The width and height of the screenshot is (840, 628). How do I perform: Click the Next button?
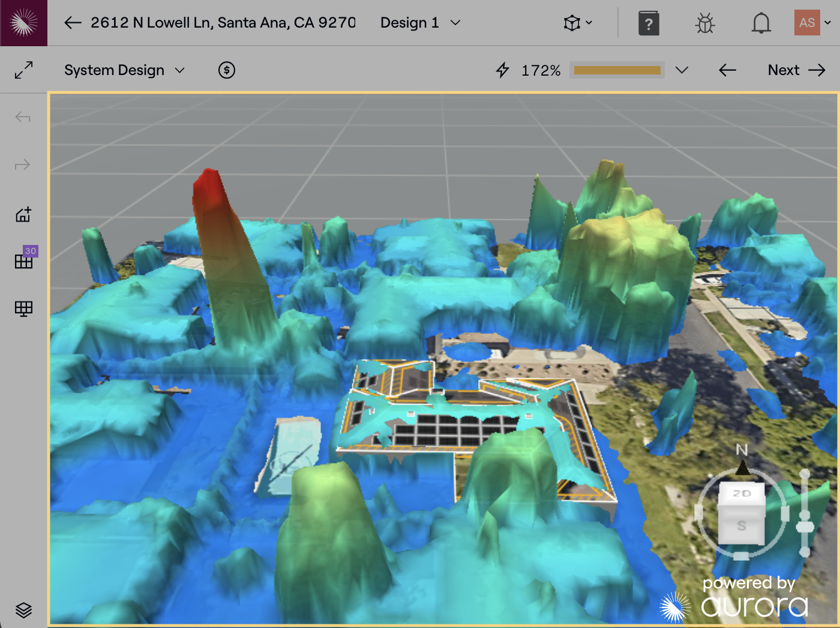(x=796, y=70)
